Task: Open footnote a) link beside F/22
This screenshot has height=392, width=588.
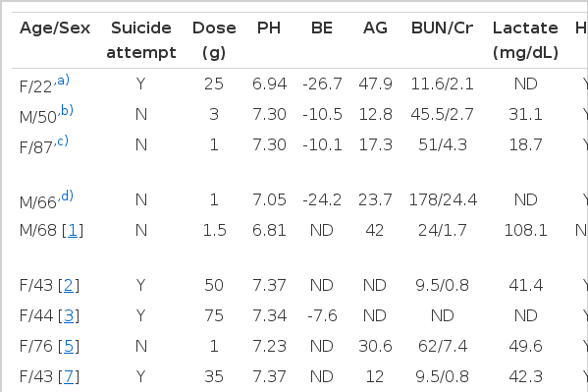Action: 62,81
